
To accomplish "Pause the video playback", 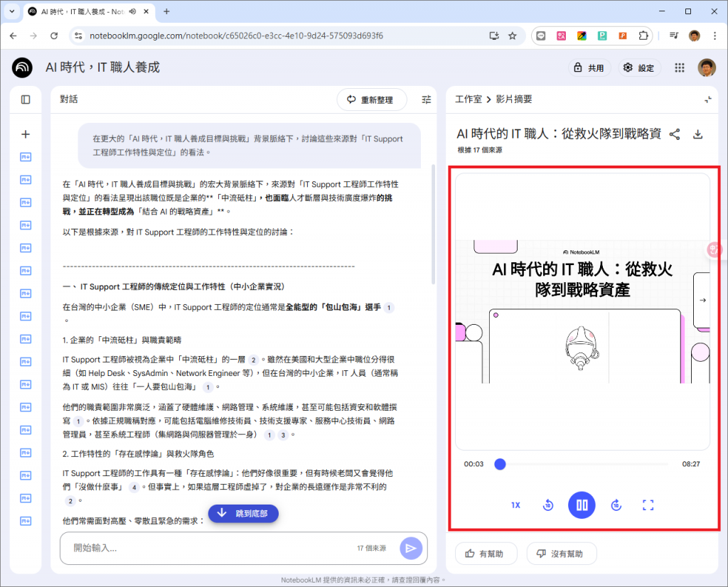I will (582, 505).
